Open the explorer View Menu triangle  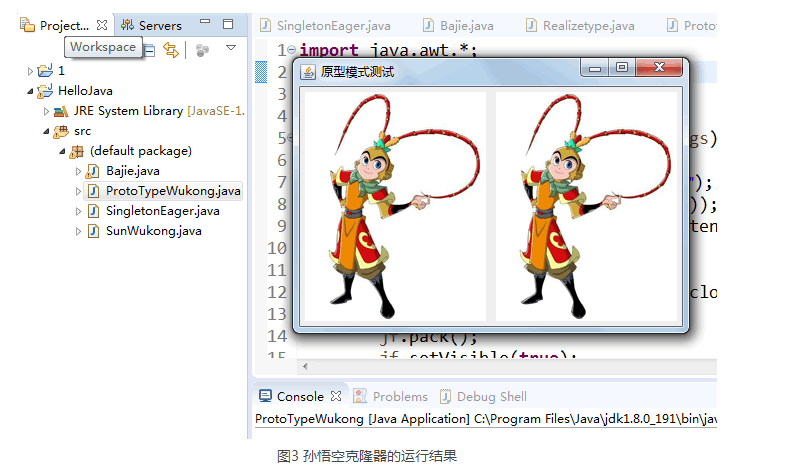point(231,48)
